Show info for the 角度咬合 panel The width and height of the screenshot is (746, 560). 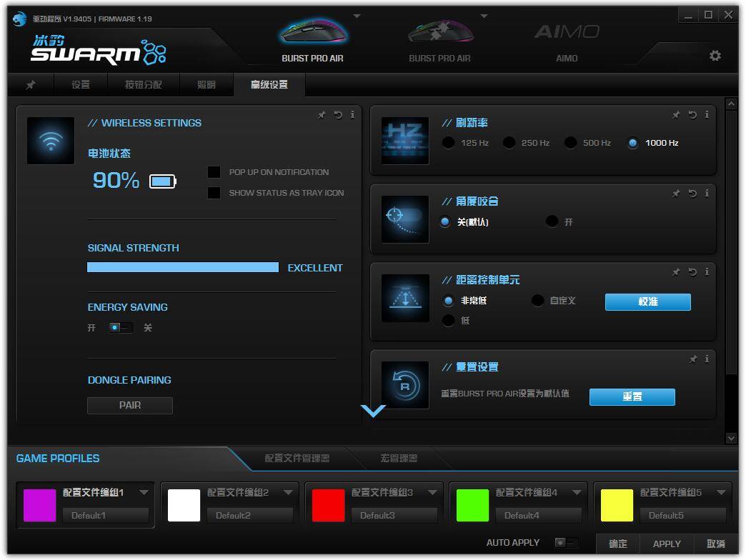(707, 193)
